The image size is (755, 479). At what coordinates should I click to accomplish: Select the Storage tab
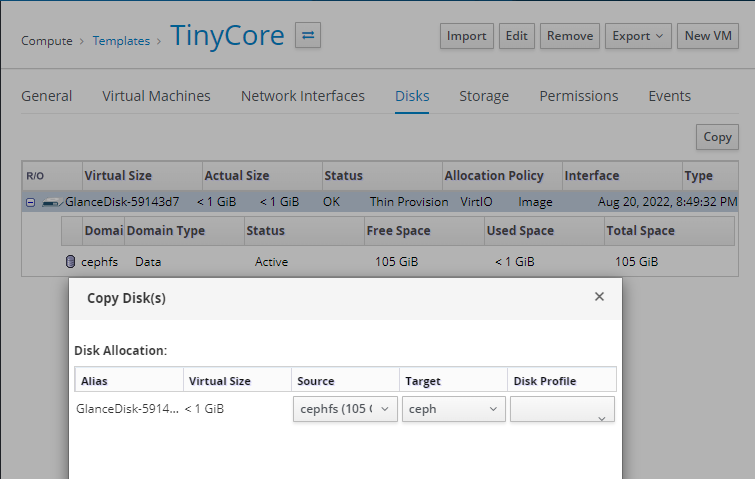click(484, 96)
